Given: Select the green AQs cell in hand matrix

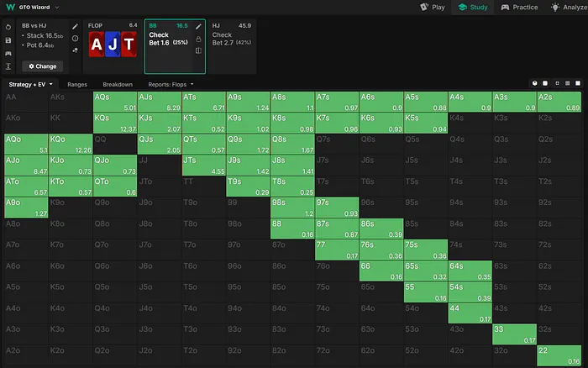Looking at the screenshot, I should click(115, 101).
